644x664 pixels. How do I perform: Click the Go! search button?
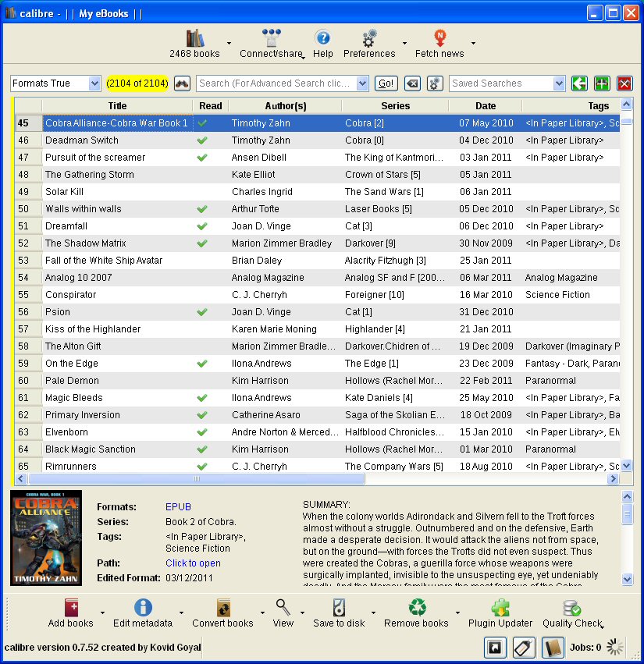pos(386,83)
